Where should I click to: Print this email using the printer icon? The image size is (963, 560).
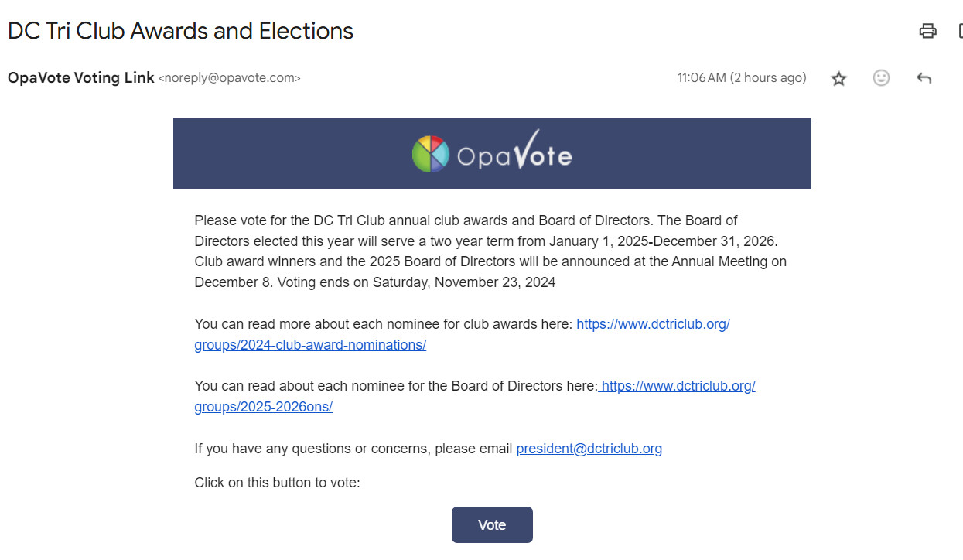tap(927, 31)
